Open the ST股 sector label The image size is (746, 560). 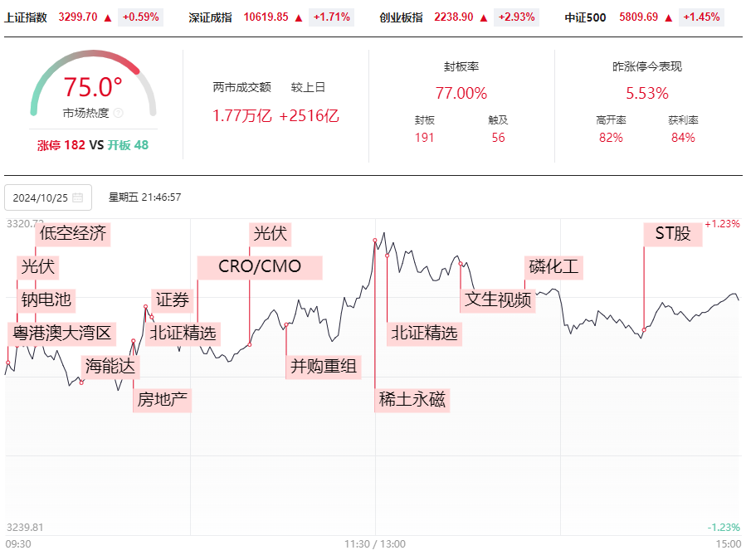[673, 234]
